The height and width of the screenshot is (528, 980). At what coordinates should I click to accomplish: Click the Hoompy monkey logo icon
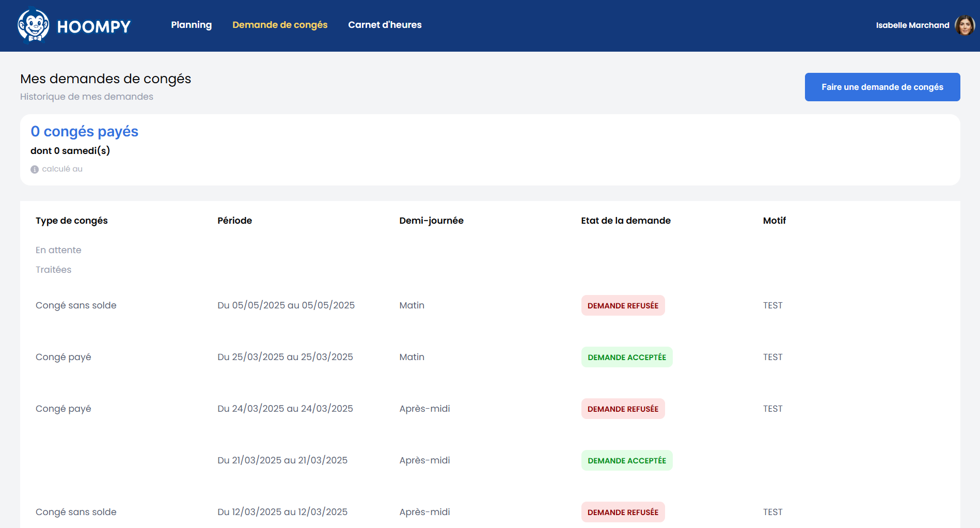click(34, 25)
